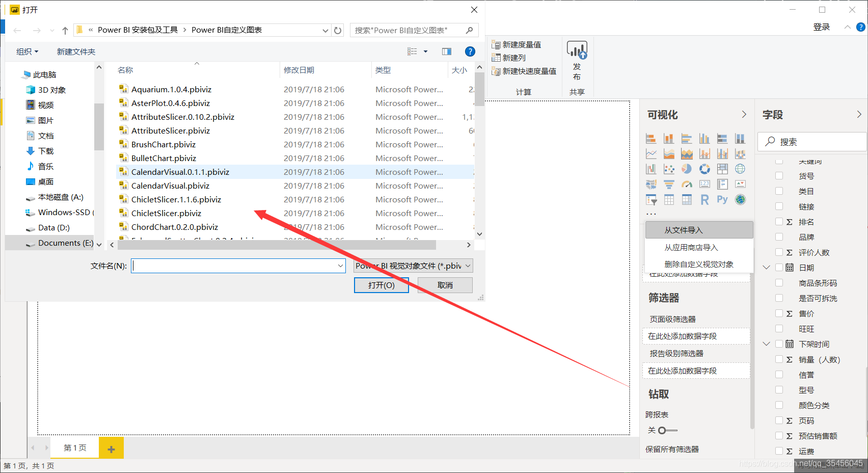Select the map globe visual
868x473 pixels.
point(740,169)
